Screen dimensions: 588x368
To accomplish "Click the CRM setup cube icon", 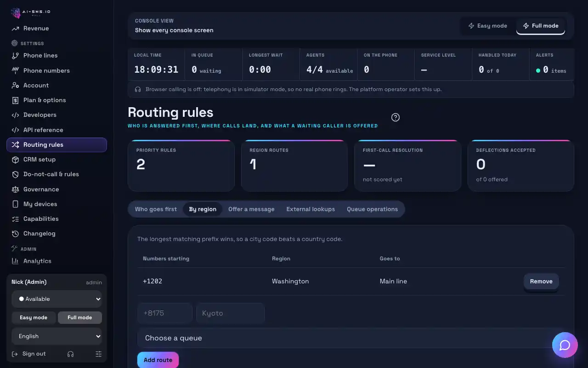I will coord(16,160).
